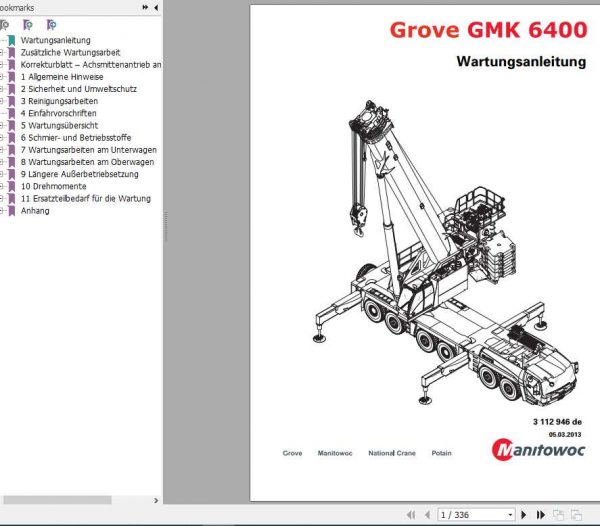Viewport: 600px width, 526px height.
Task: Open bookmark Korrekturblatt – Achsmittenantrieb
Action: pyautogui.click(x=91, y=65)
